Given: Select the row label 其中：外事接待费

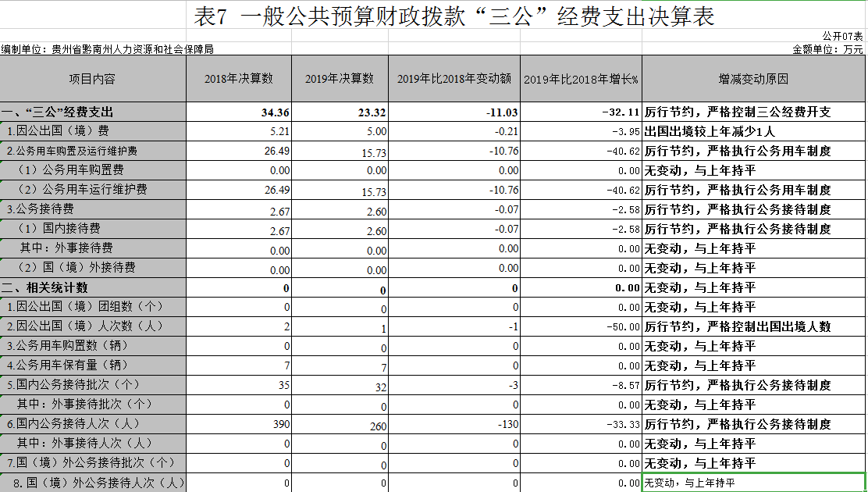Looking at the screenshot, I should (92, 248).
